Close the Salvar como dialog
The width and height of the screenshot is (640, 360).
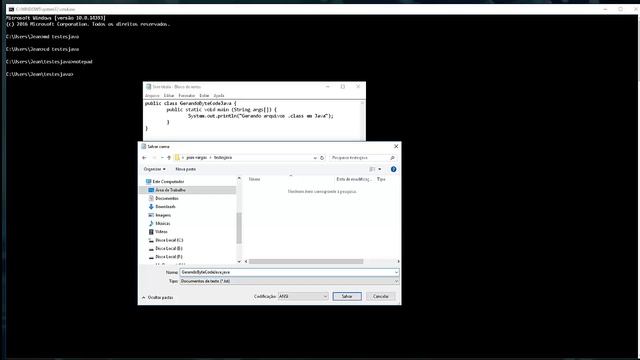click(396, 146)
